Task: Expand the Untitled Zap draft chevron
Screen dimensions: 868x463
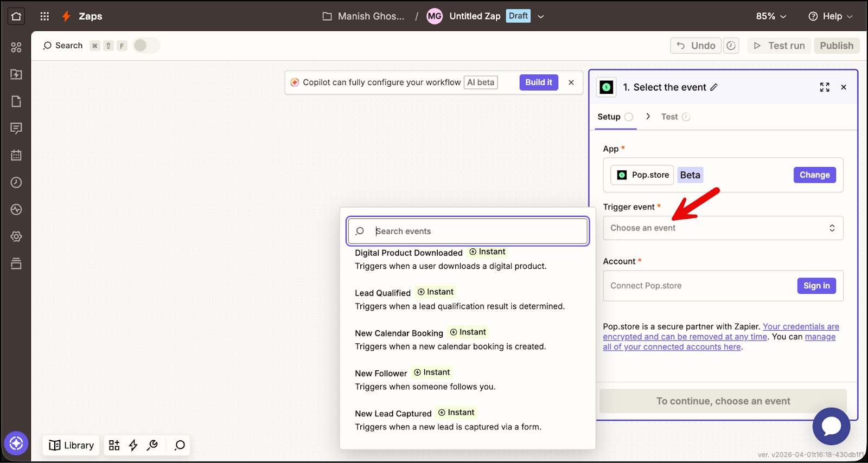Action: click(x=541, y=16)
